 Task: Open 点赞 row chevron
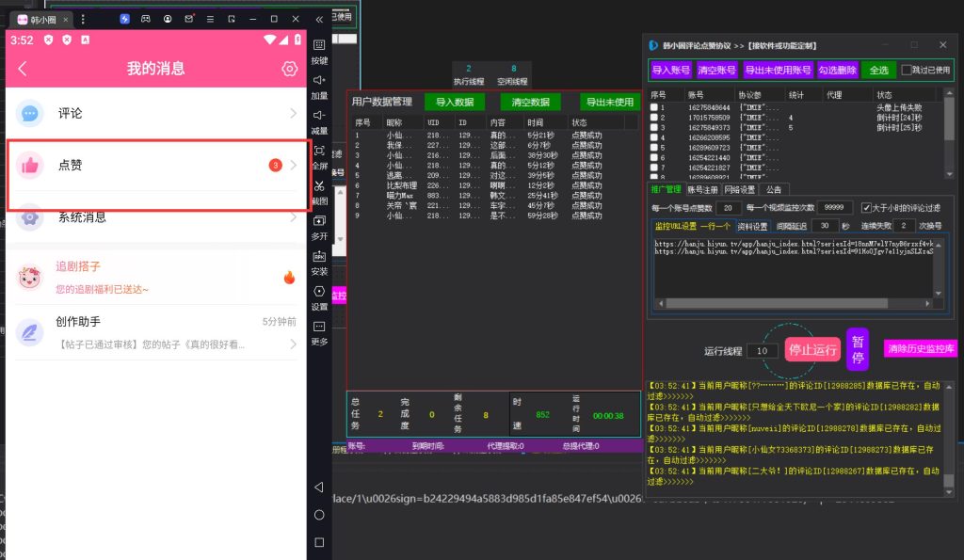coord(294,165)
